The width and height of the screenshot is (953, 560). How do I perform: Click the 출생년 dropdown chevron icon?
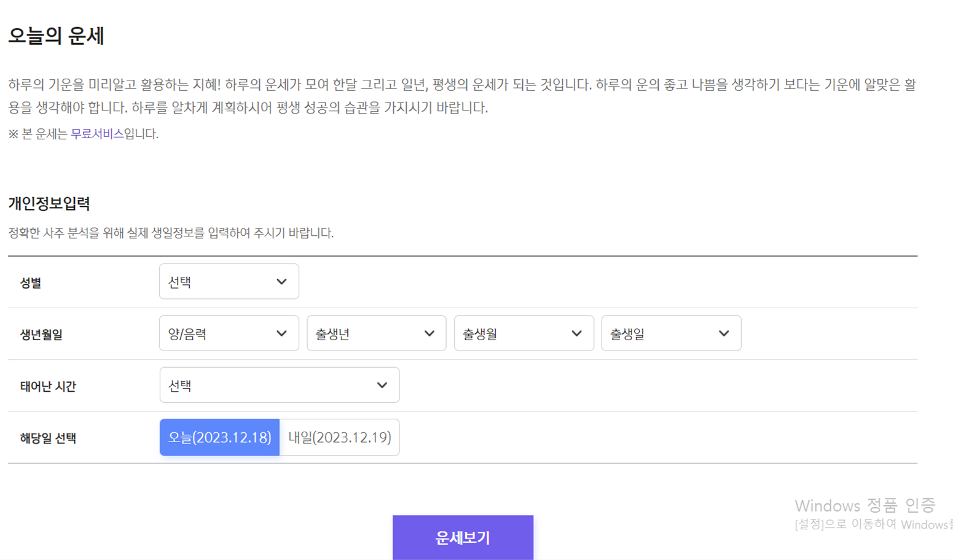429,333
